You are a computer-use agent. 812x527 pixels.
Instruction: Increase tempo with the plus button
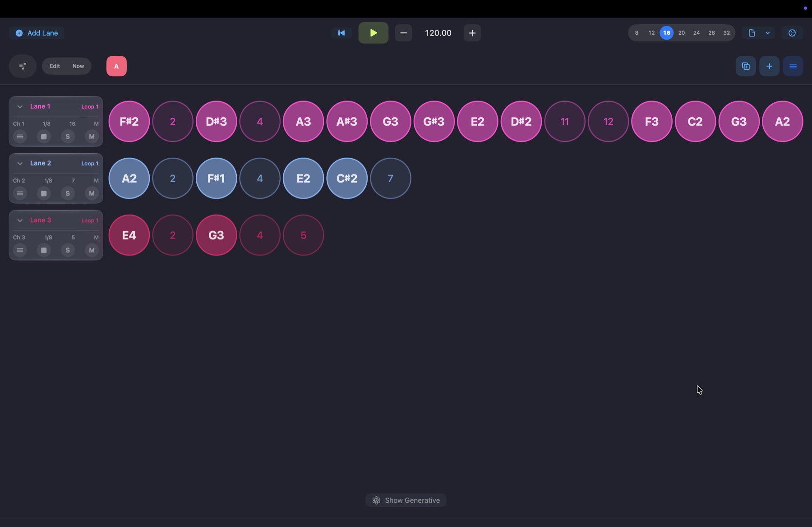472,33
